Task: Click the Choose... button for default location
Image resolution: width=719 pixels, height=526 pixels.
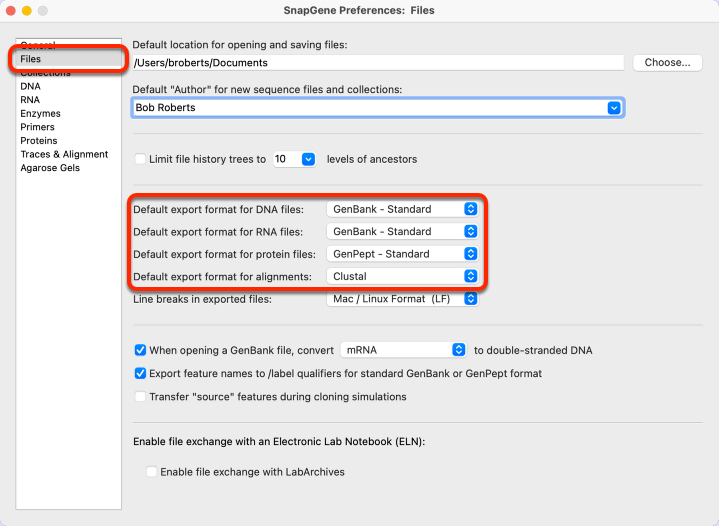Action: point(667,62)
